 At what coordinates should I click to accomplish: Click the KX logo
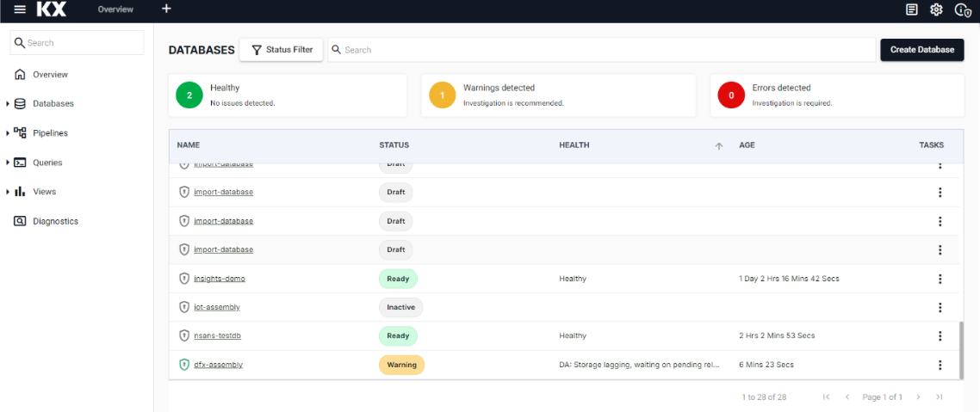52,9
